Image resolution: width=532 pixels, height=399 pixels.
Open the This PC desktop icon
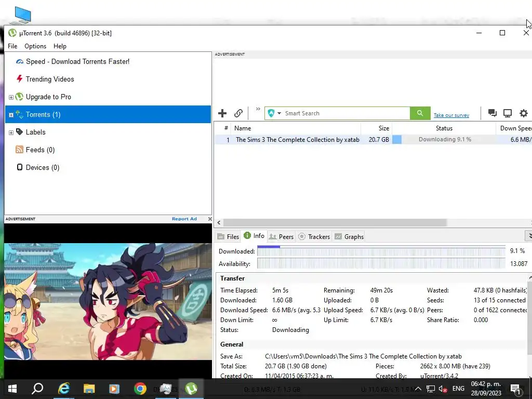click(21, 16)
